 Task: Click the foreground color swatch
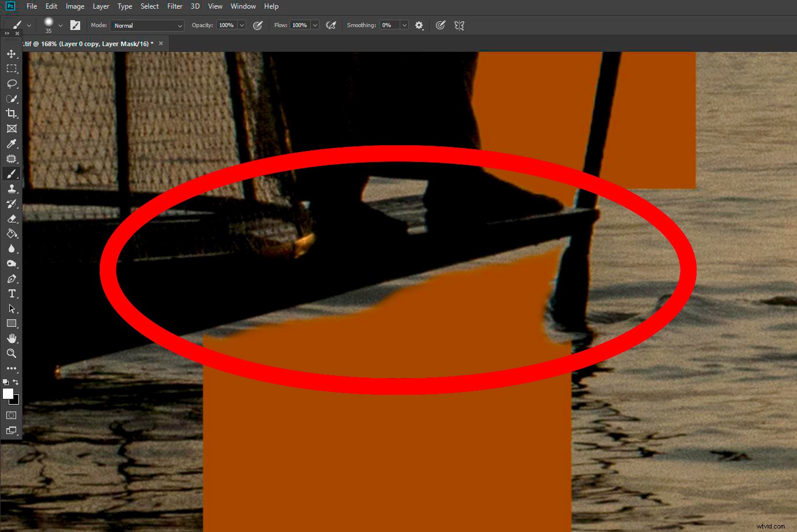(x=8, y=394)
